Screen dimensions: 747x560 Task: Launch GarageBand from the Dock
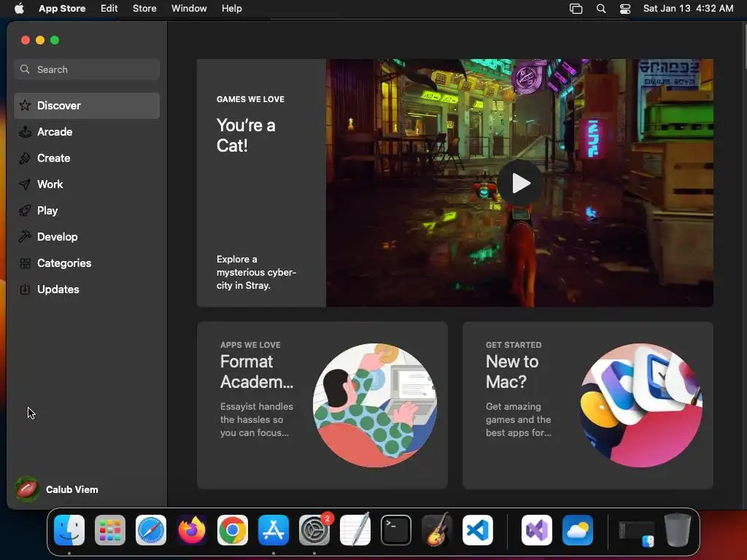click(x=437, y=530)
